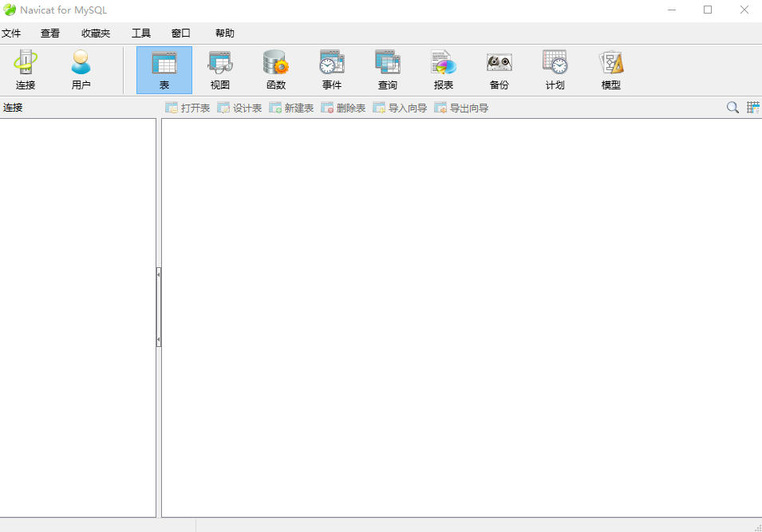Open the 备份 (Backup) section
This screenshot has width=762, height=532.
coord(499,70)
